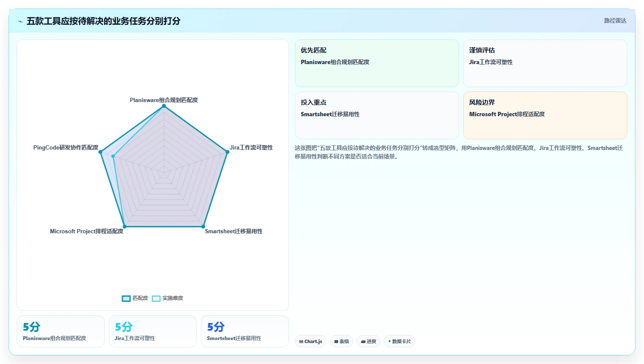Click the Jira工作流可塑性 radar data point

point(227,152)
